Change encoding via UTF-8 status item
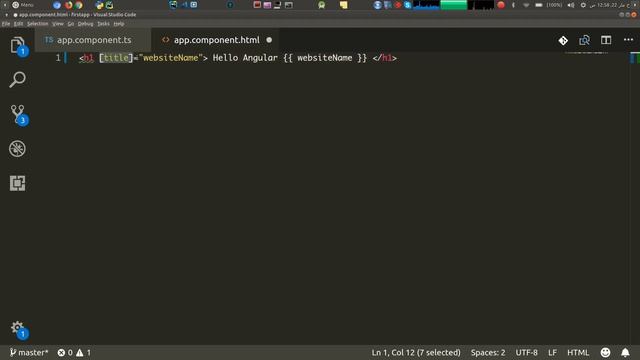Image resolution: width=640 pixels, height=360 pixels. 527,352
